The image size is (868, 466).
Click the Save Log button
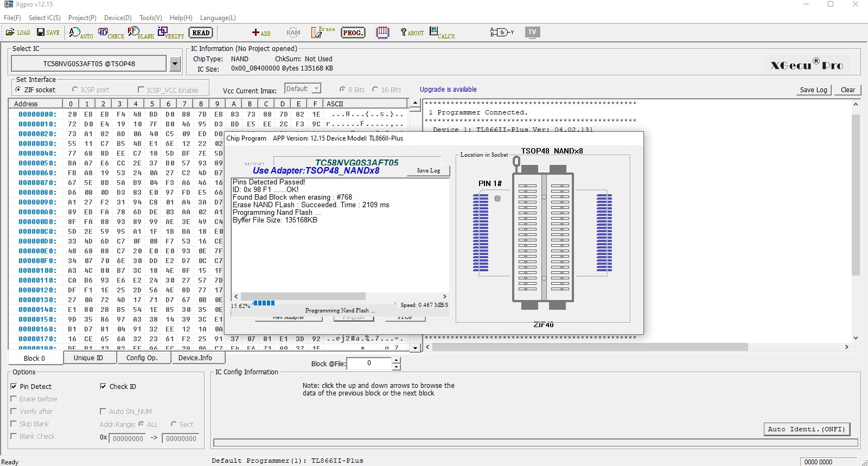click(813, 90)
